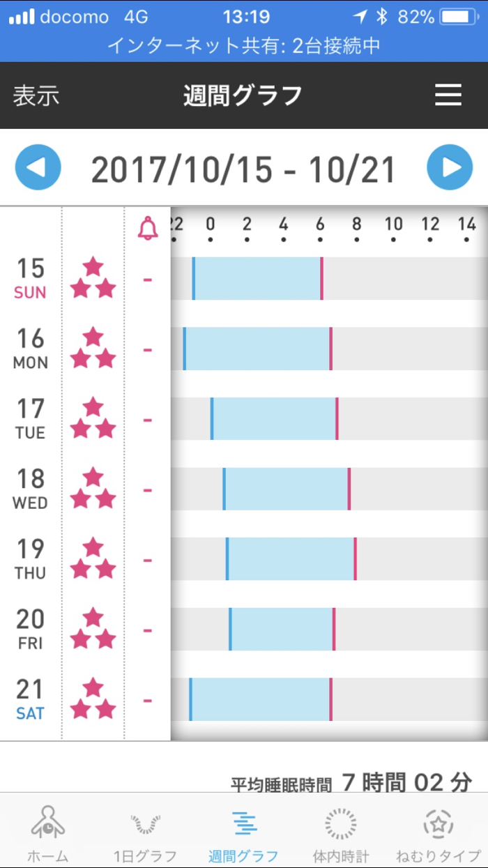The image size is (488, 868).
Task: Switch to the 1日グラフ tab
Action: (x=145, y=834)
